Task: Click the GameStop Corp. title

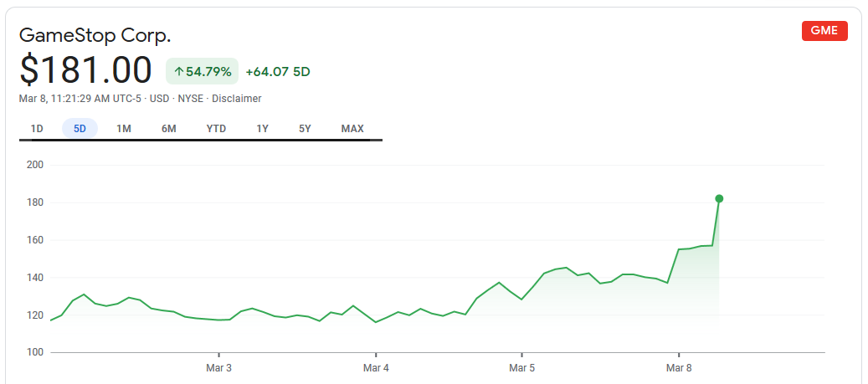Action: click(x=95, y=36)
